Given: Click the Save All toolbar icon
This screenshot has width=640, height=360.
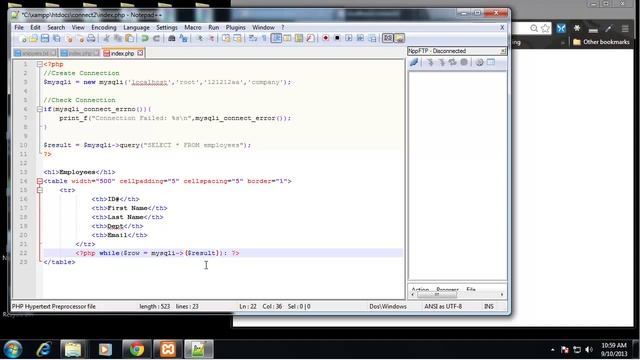Looking at the screenshot, I should tap(57, 38).
